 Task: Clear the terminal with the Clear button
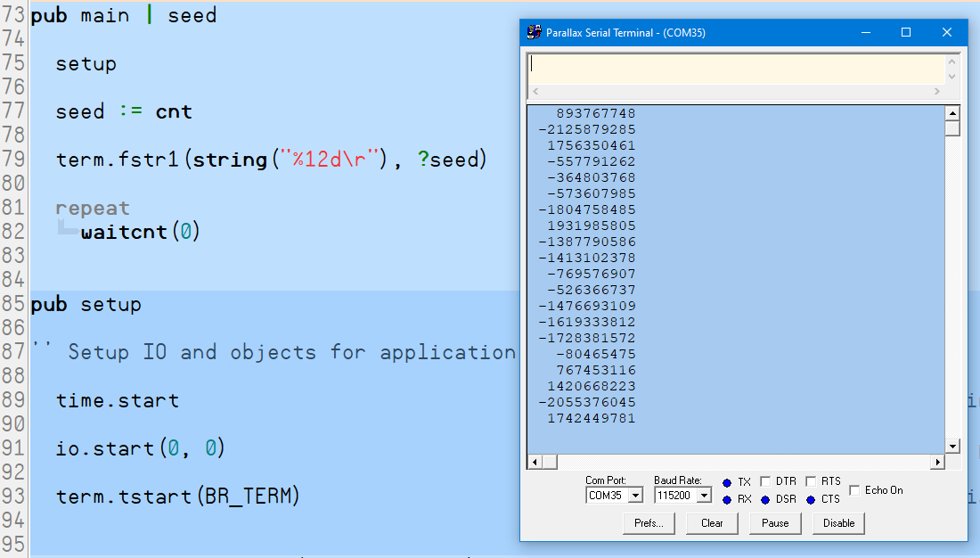pos(712,523)
